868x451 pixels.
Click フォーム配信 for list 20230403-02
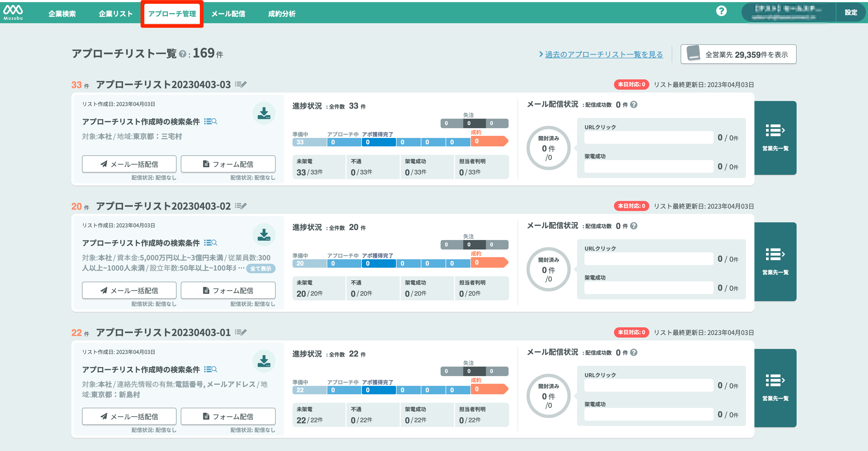pyautogui.click(x=228, y=290)
